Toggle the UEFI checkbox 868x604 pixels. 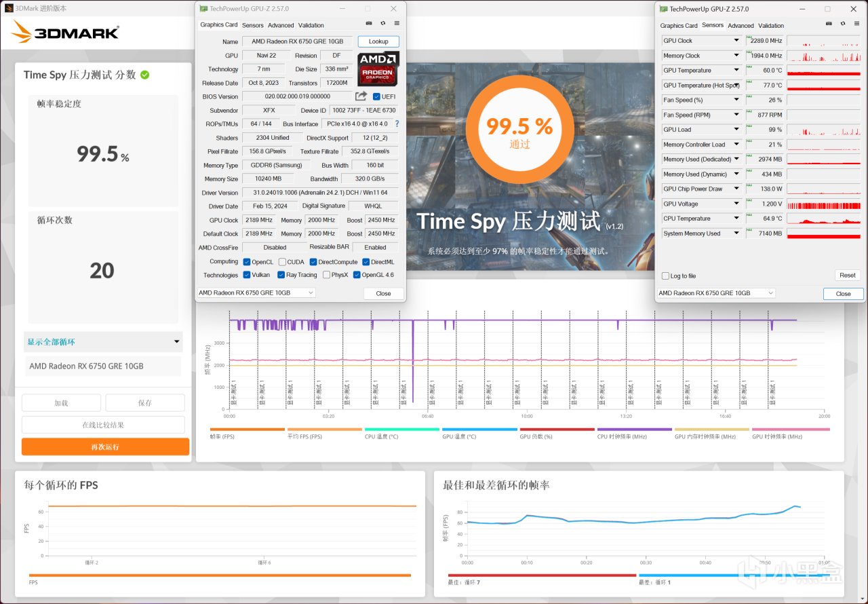click(377, 96)
